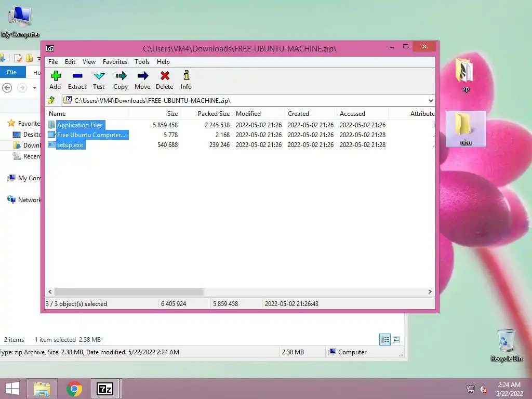The image size is (532, 399).
Task: Click the packed size 2 168
Action: (x=222, y=135)
